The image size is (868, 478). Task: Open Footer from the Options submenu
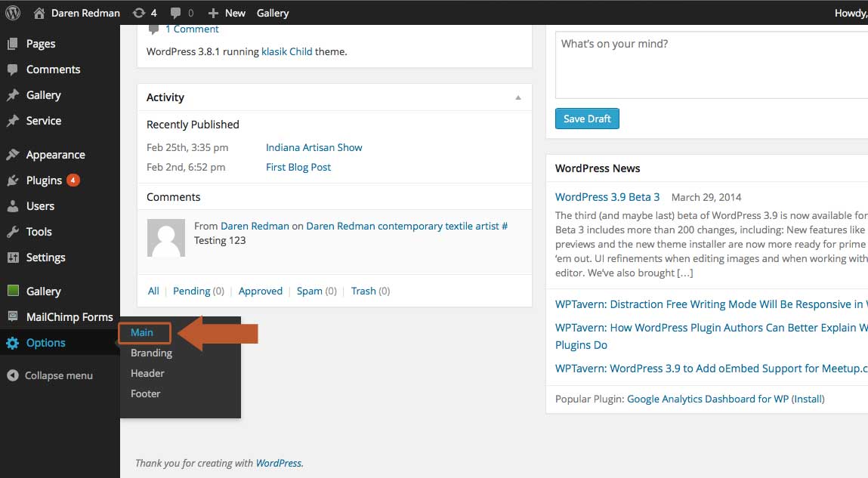tap(146, 393)
